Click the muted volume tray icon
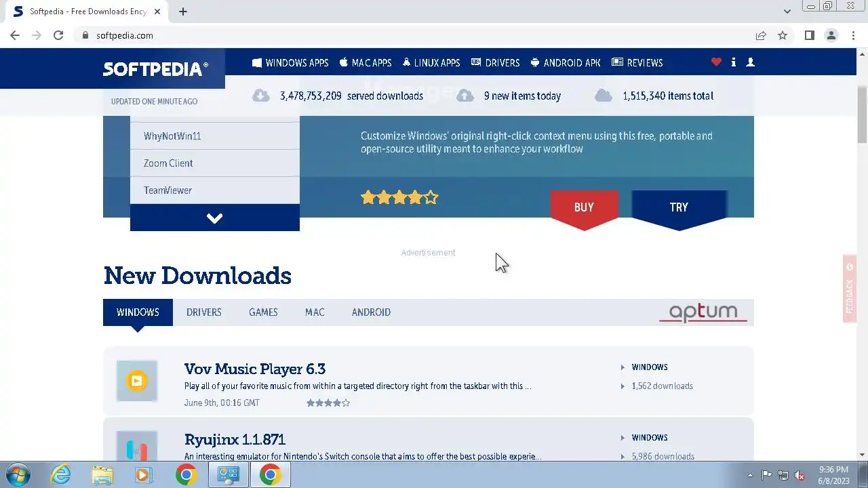This screenshot has width=868, height=488. point(800,475)
